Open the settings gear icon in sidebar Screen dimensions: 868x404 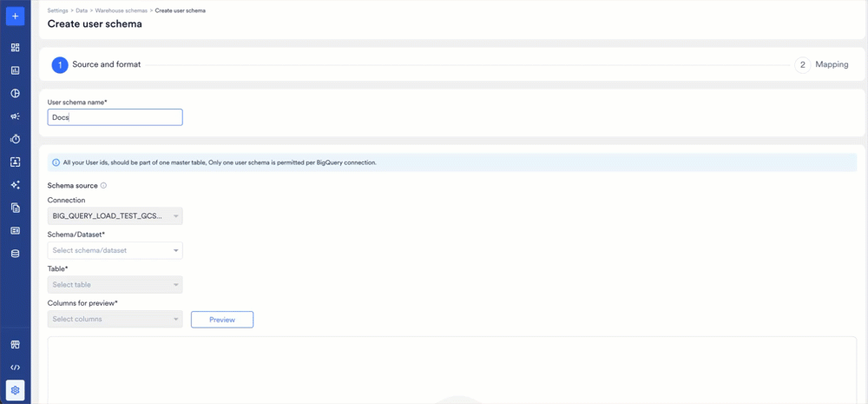coord(15,390)
